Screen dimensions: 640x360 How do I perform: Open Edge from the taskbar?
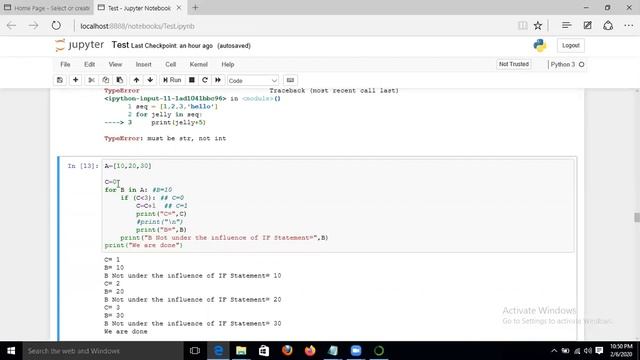pyautogui.click(x=218, y=351)
